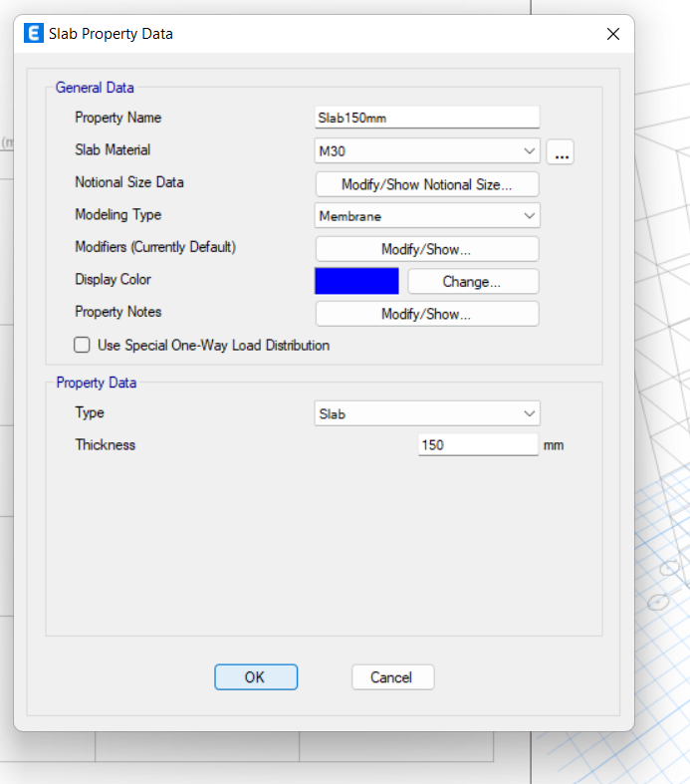
Task: Click the Thickness field showing 150
Action: (478, 444)
